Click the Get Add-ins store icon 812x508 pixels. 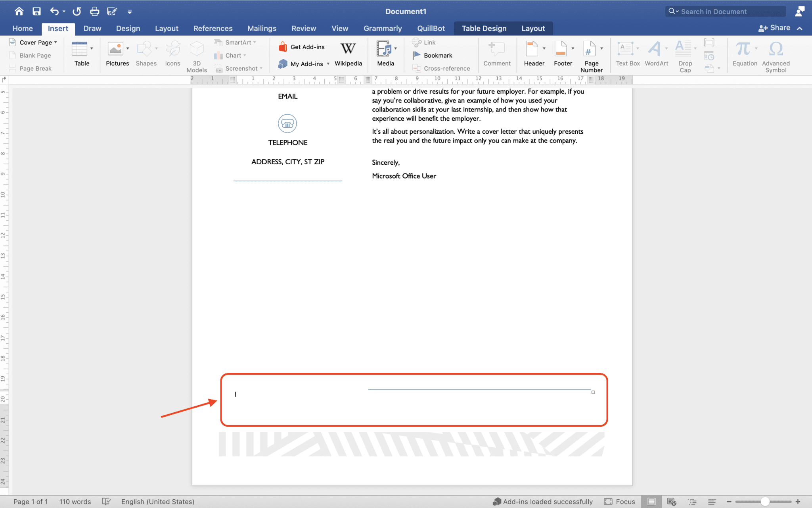click(x=283, y=47)
